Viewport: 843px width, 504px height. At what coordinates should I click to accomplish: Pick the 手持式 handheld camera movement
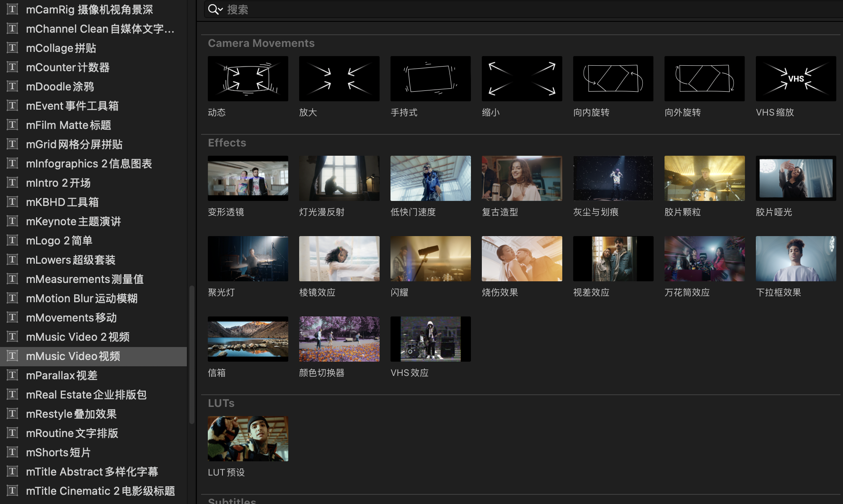(431, 79)
